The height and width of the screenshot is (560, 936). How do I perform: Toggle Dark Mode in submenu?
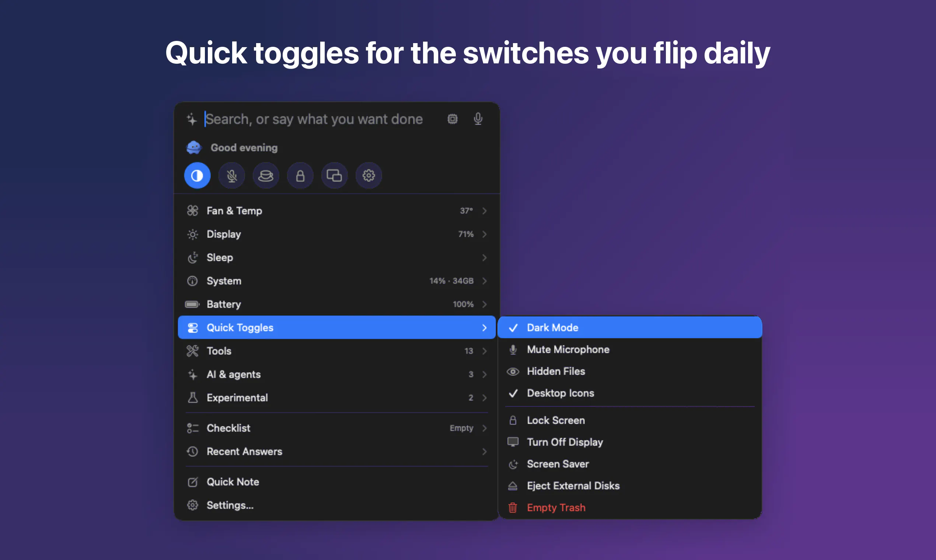(629, 328)
